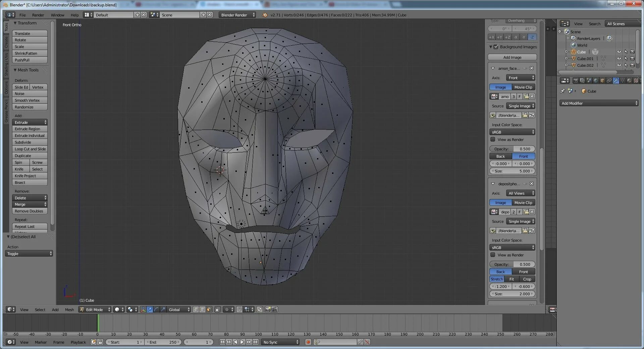This screenshot has height=349, width=644.
Task: Uncheck View as Render under Input Color Space
Action: pyautogui.click(x=493, y=139)
